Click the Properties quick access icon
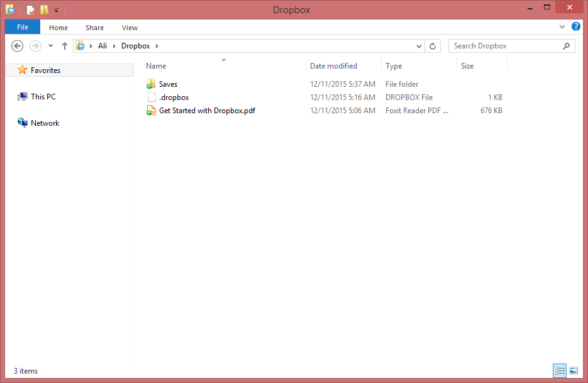Image resolution: width=588 pixels, height=383 pixels. click(x=31, y=10)
